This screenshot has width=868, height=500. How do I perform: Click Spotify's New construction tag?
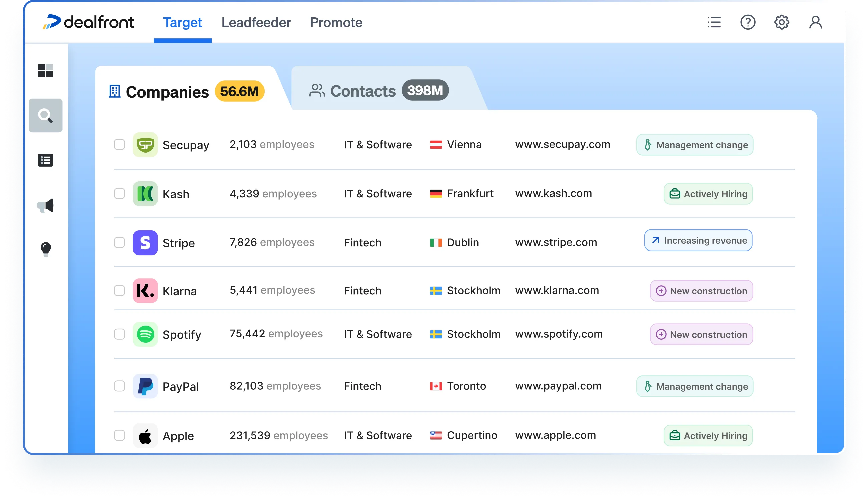[701, 334]
